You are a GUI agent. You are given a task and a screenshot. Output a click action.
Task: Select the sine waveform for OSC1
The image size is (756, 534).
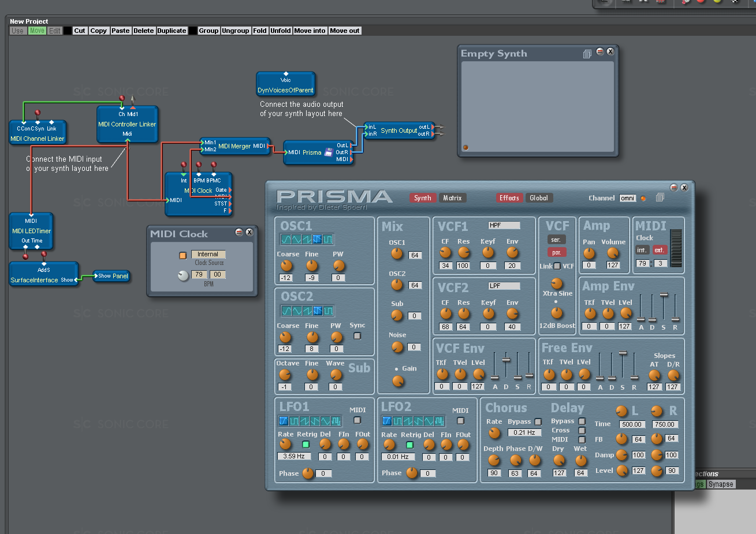pyautogui.click(x=287, y=240)
